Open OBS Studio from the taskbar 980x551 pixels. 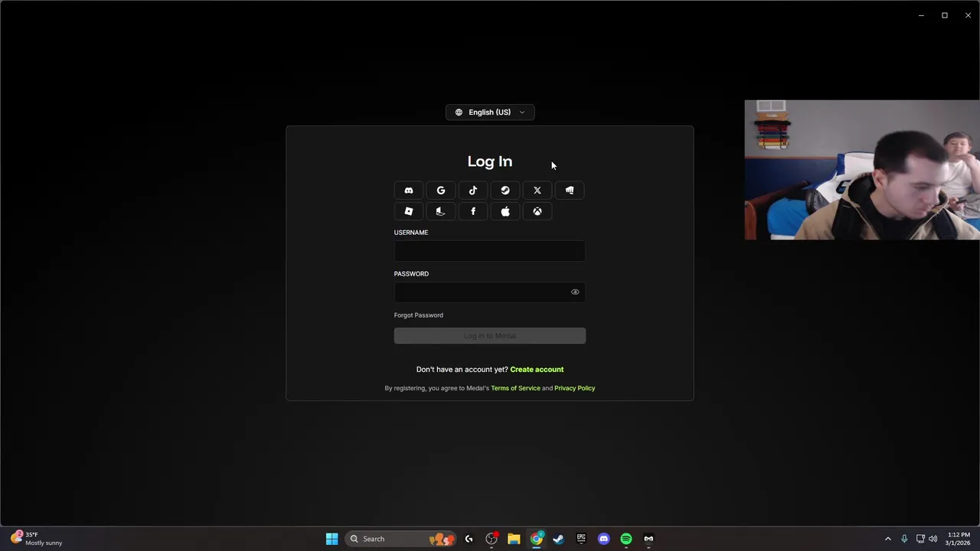(492, 539)
